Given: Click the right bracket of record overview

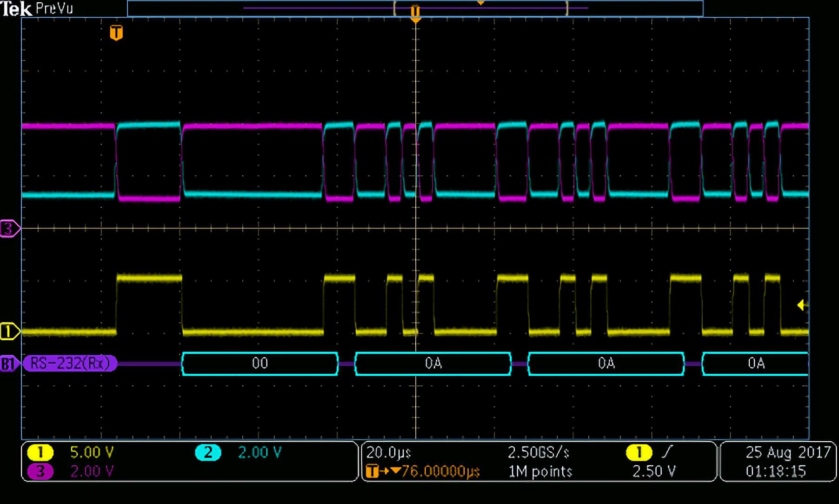Looking at the screenshot, I should pyautogui.click(x=566, y=8).
